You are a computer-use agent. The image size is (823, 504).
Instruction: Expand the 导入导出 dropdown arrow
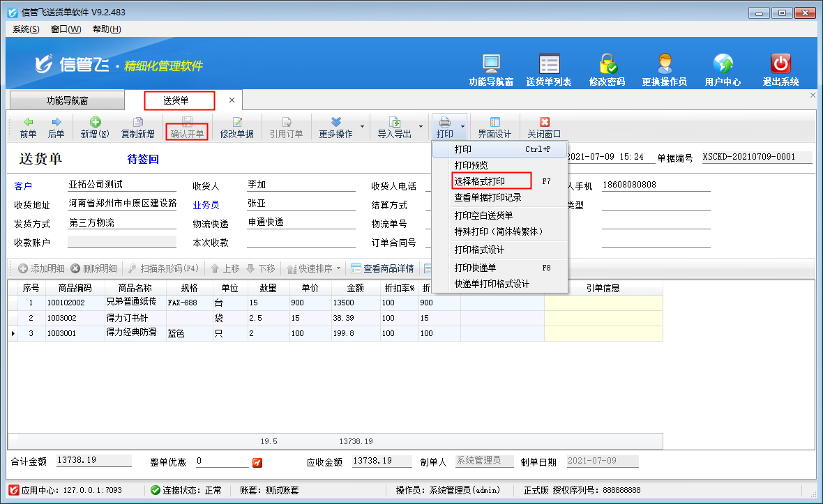(x=421, y=128)
